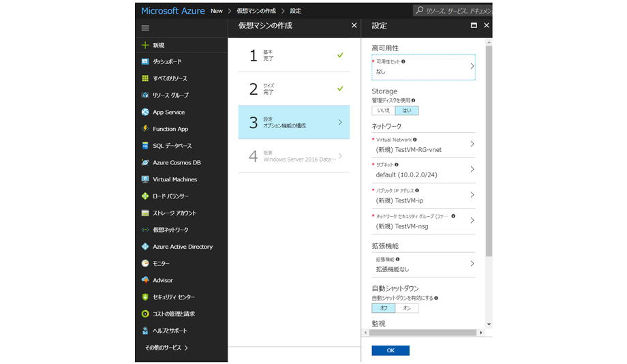Turn auto-shutdown 'オン'
The width and height of the screenshot is (627, 364).
407,308
